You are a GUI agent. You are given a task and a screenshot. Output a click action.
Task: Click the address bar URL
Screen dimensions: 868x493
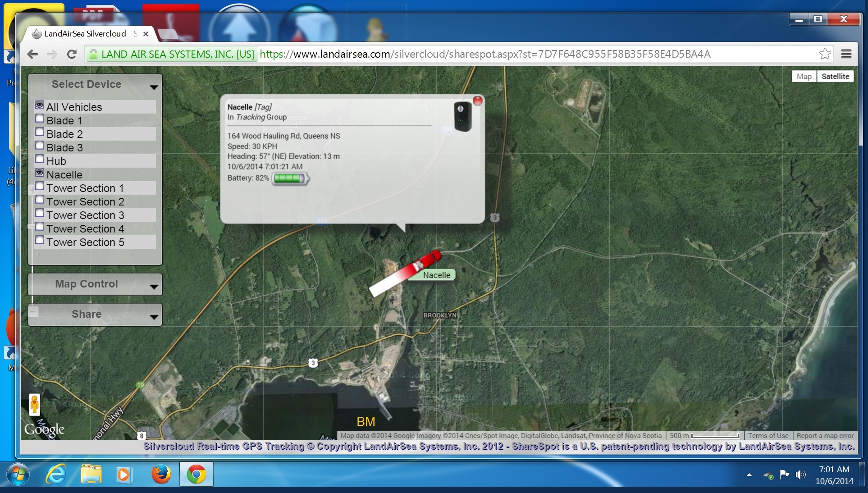coord(484,55)
